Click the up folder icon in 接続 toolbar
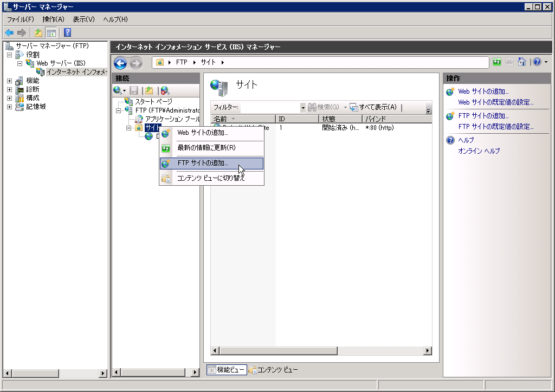The width and height of the screenshot is (555, 392). pos(149,90)
